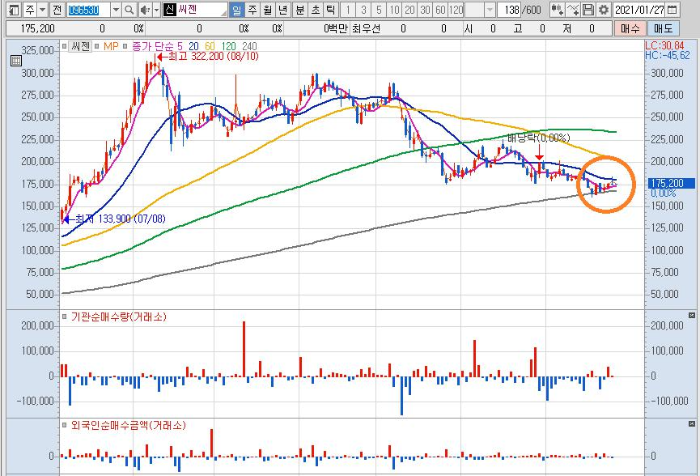This screenshot has width=700, height=476.
Task: Open the stock code history dropdown
Action: 116,9
